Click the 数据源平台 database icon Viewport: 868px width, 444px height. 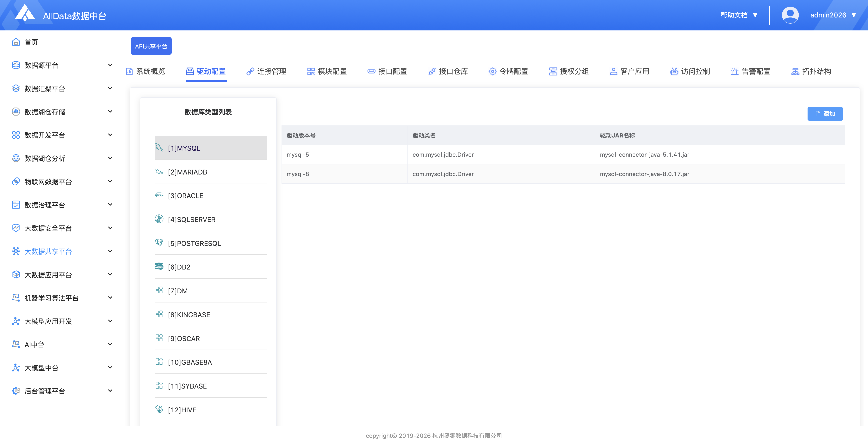pos(16,65)
